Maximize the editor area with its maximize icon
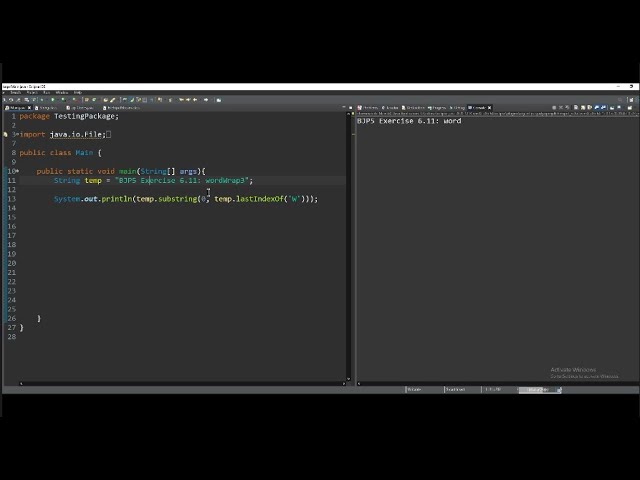 351,108
